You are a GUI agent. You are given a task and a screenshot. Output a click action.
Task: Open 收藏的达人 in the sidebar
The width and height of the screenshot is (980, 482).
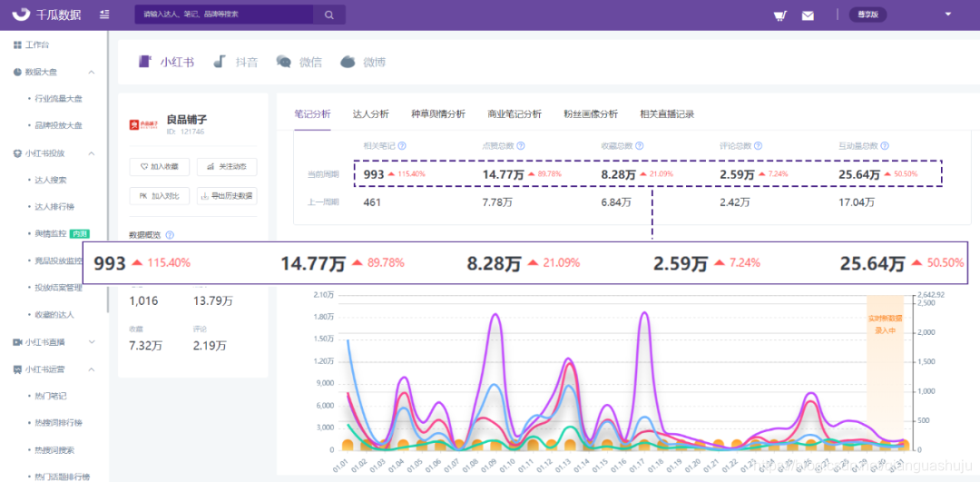[x=55, y=314]
